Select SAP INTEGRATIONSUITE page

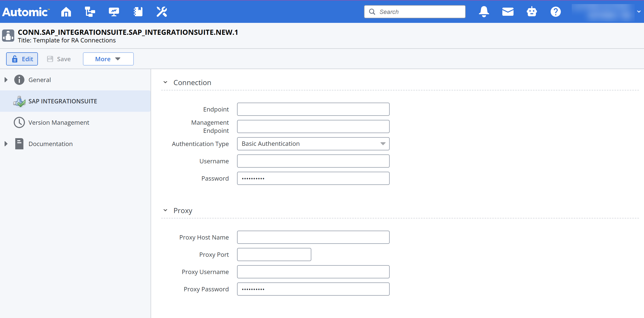pyautogui.click(x=75, y=101)
